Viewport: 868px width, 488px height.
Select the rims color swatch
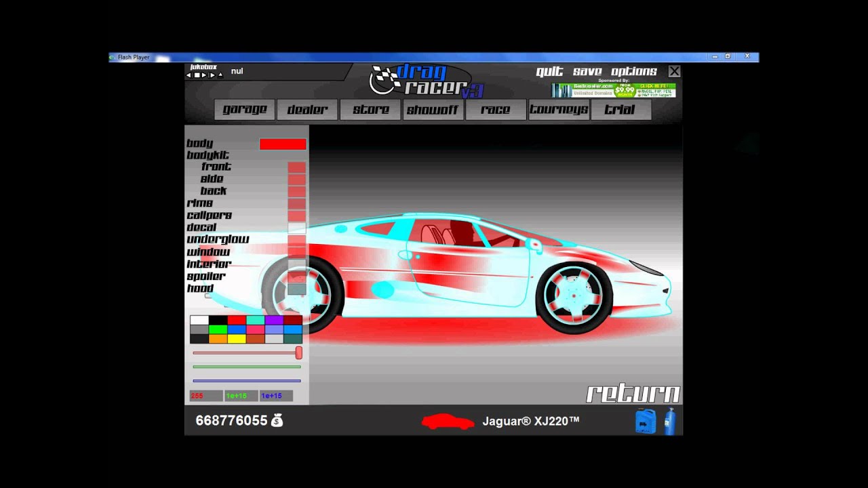tap(297, 204)
